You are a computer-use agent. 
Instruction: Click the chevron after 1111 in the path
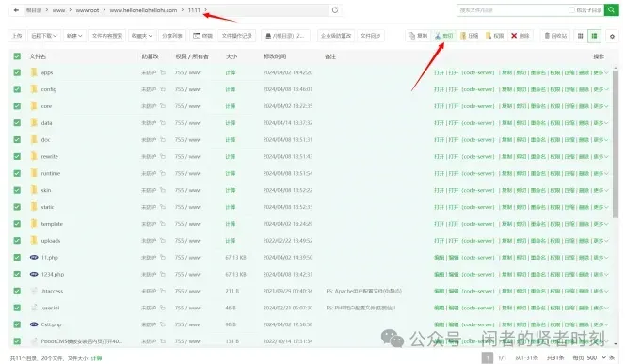pos(206,10)
